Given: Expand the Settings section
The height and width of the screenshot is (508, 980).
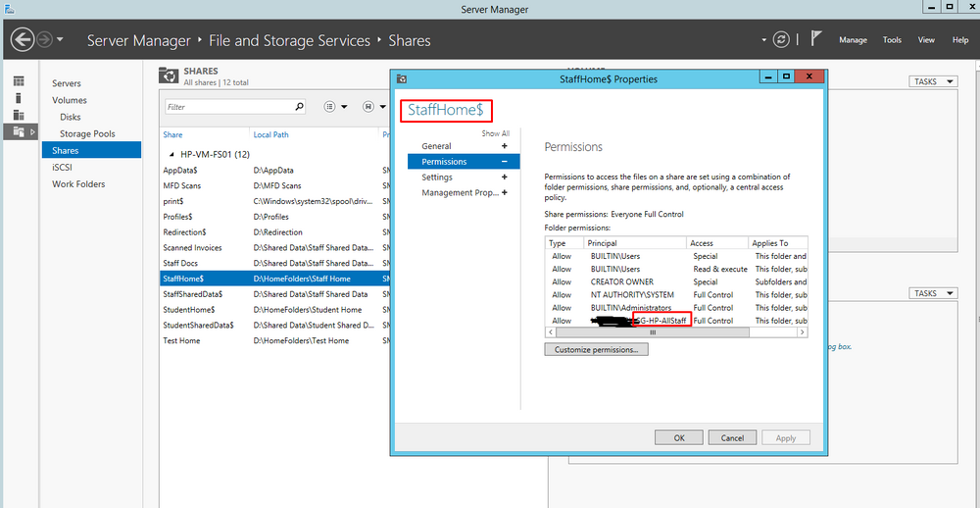Looking at the screenshot, I should [505, 178].
